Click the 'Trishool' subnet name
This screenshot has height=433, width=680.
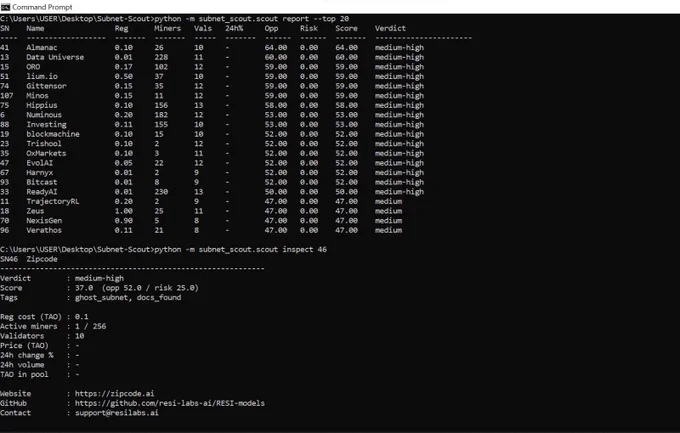[x=44, y=144]
